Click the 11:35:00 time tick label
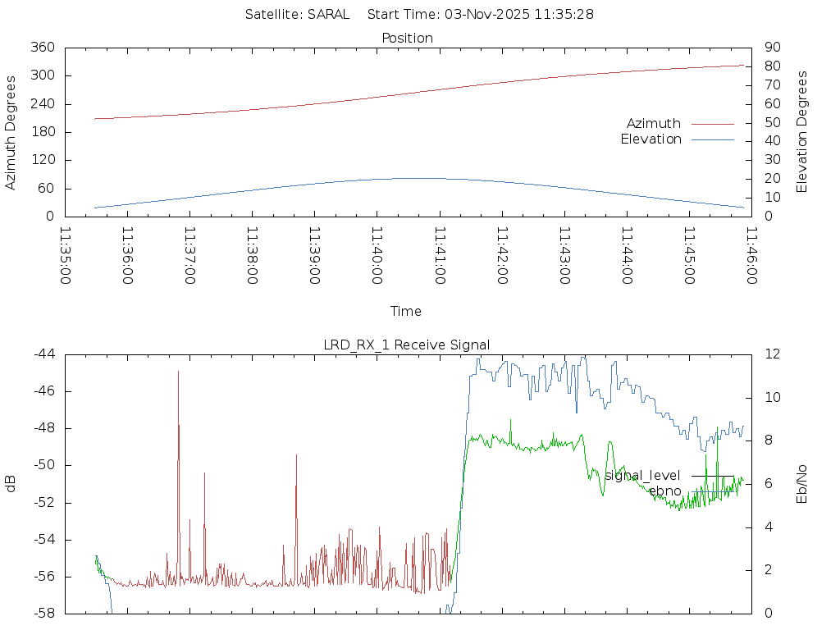This screenshot has width=840, height=630. pos(66,256)
